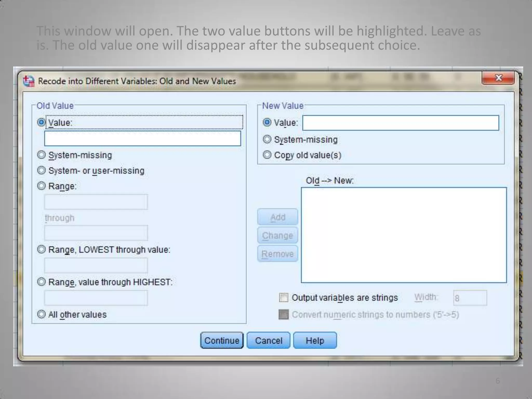Choose 'Range, value through HIGHEST' option
The width and height of the screenshot is (532, 399).
pyautogui.click(x=41, y=282)
